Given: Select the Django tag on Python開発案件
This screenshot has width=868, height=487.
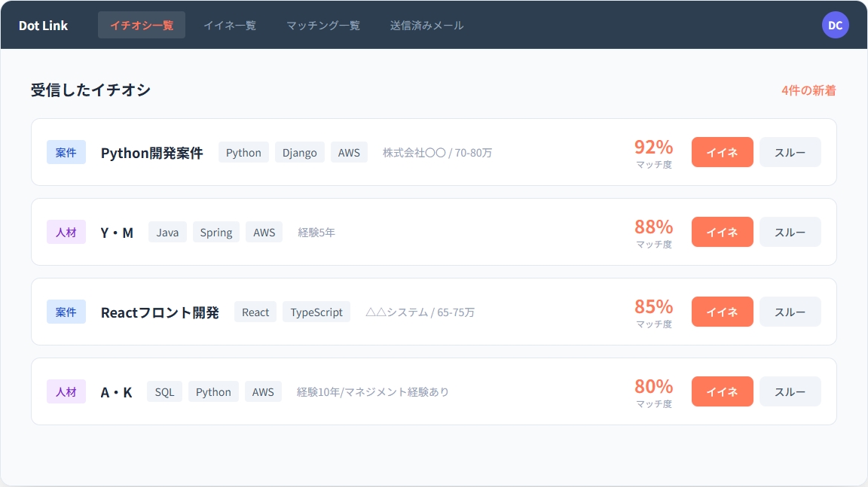Looking at the screenshot, I should point(299,152).
